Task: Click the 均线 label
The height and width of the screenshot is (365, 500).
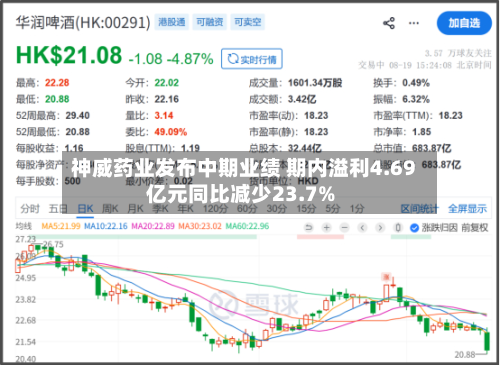Action: click(24, 227)
